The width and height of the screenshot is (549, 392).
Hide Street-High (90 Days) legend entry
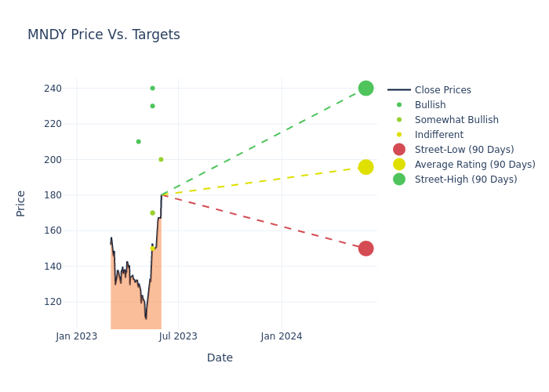coord(466,180)
